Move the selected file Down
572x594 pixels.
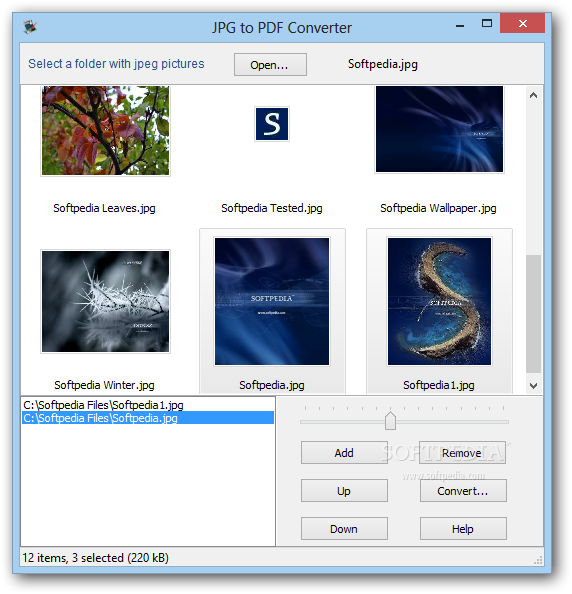pos(344,528)
